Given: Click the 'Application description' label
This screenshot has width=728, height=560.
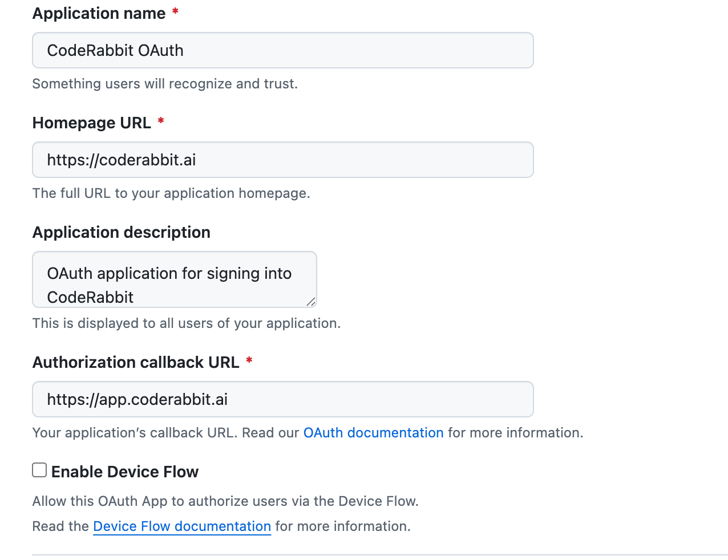Looking at the screenshot, I should 122,232.
